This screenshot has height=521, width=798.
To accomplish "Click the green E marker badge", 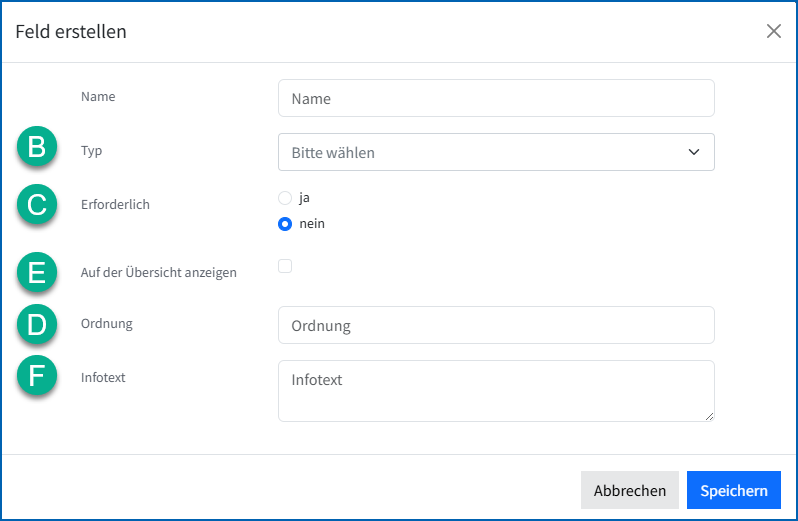I will 37,272.
